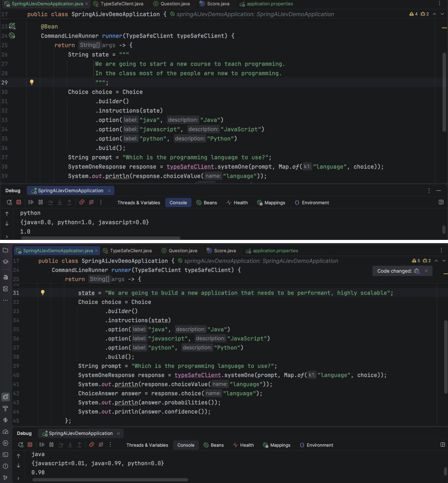The image size is (448, 483).
Task: Stop the debug session in the python-output window
Action: coord(19,202)
